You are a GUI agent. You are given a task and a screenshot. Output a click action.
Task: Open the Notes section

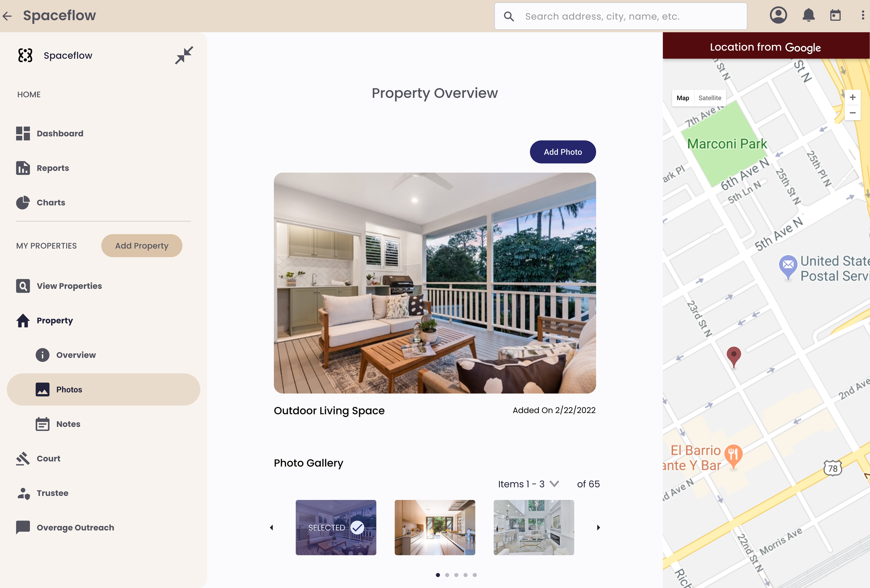pos(68,424)
